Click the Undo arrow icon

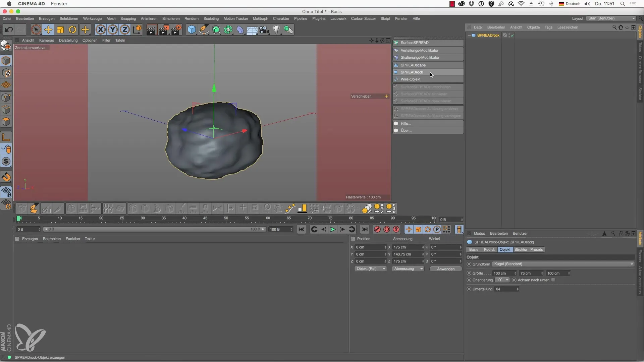9,30
